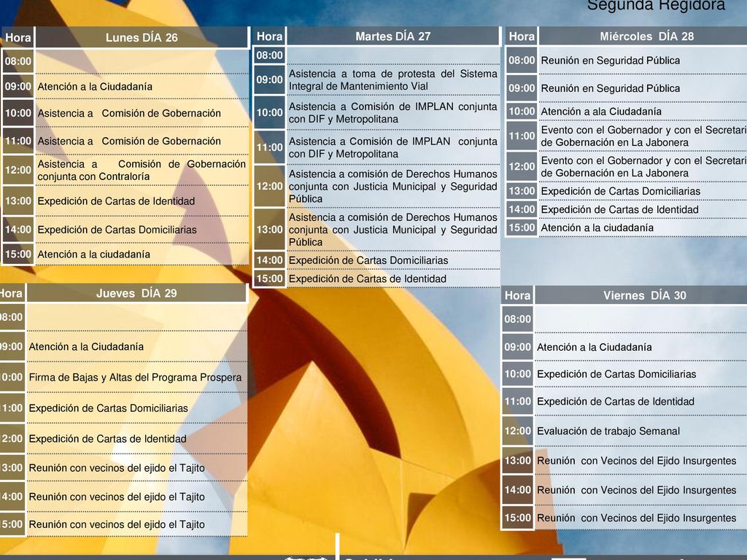This screenshot has width=747, height=560.
Task: Select Martes 15:00 "Expedición de Cartas de Identidad"
Action: point(393,279)
